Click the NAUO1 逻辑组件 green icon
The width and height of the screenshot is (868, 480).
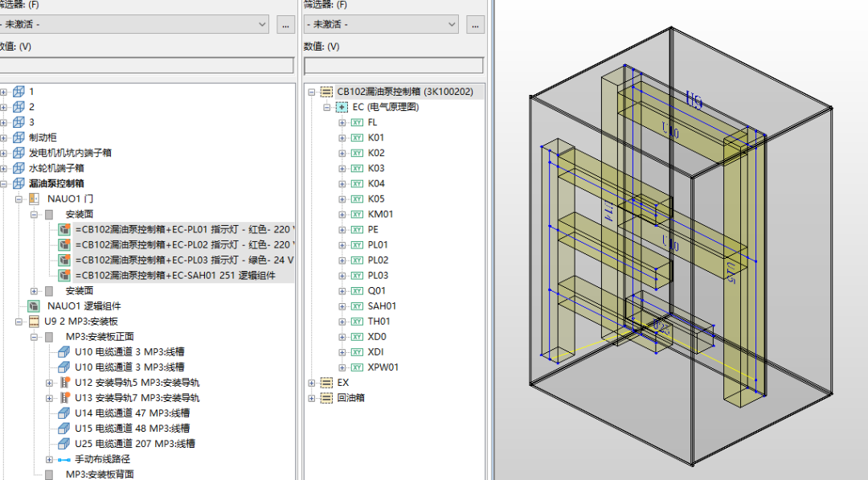tap(34, 306)
